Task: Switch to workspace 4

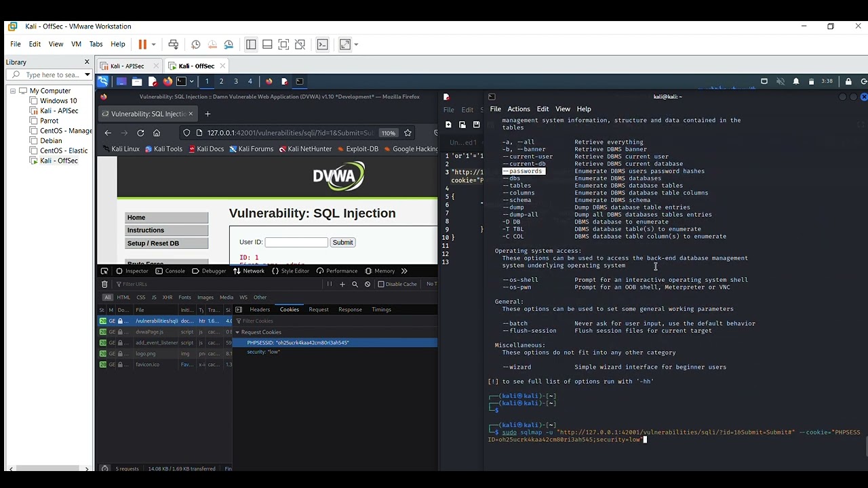Action: [250, 81]
